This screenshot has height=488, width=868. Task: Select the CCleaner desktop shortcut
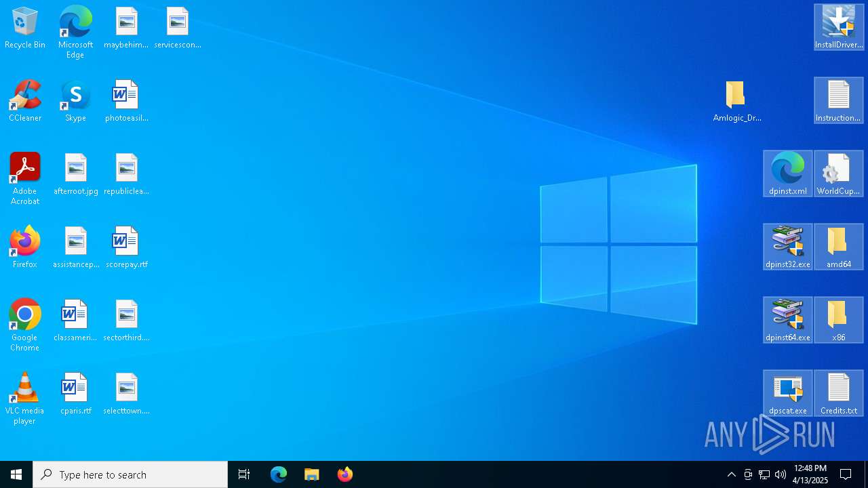tap(25, 101)
